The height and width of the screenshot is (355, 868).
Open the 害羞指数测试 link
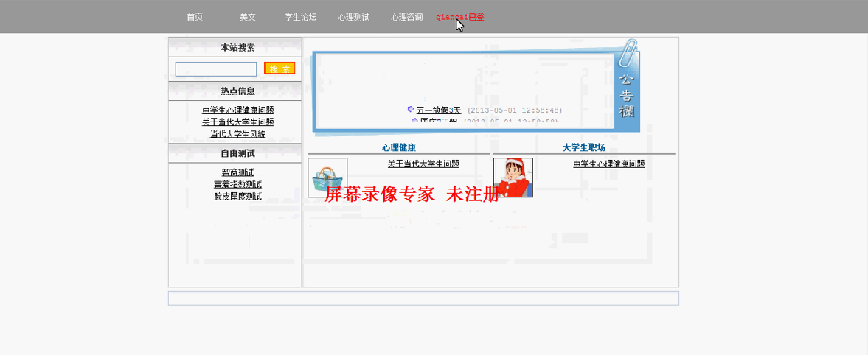238,184
